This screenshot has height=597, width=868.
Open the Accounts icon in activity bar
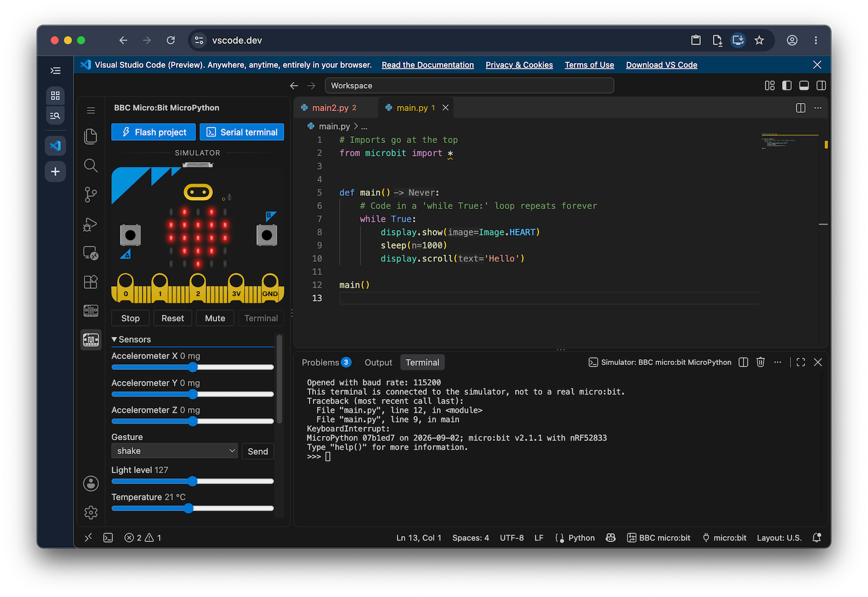click(x=91, y=484)
